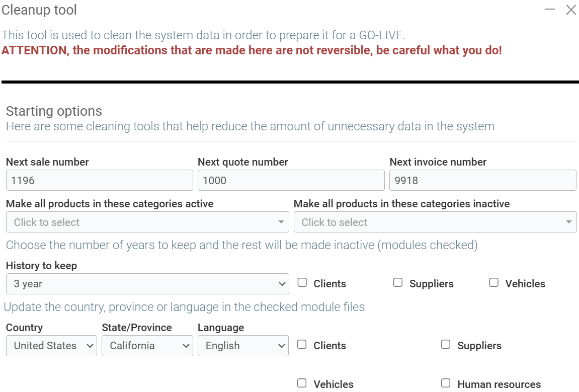The height and width of the screenshot is (392, 579).
Task: Click the arrow on inactive categories selector
Action: pos(568,222)
